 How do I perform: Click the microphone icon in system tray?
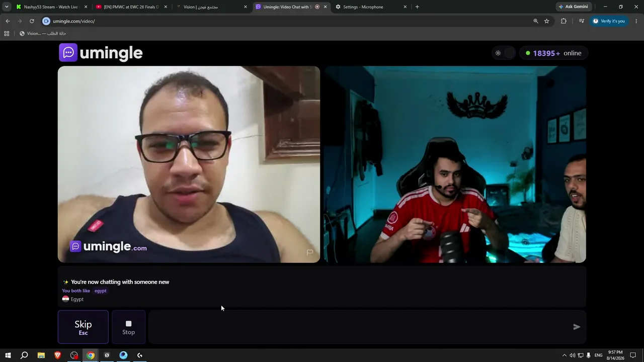tap(589, 355)
